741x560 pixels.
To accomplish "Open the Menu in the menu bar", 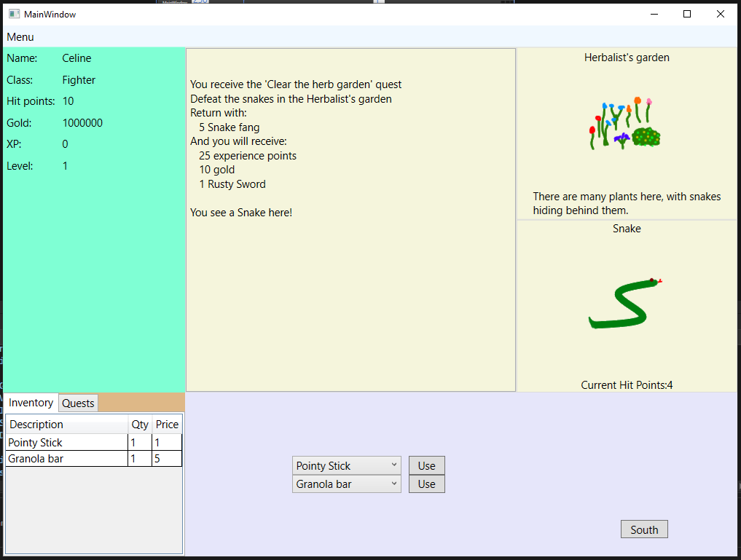I will click(x=20, y=37).
